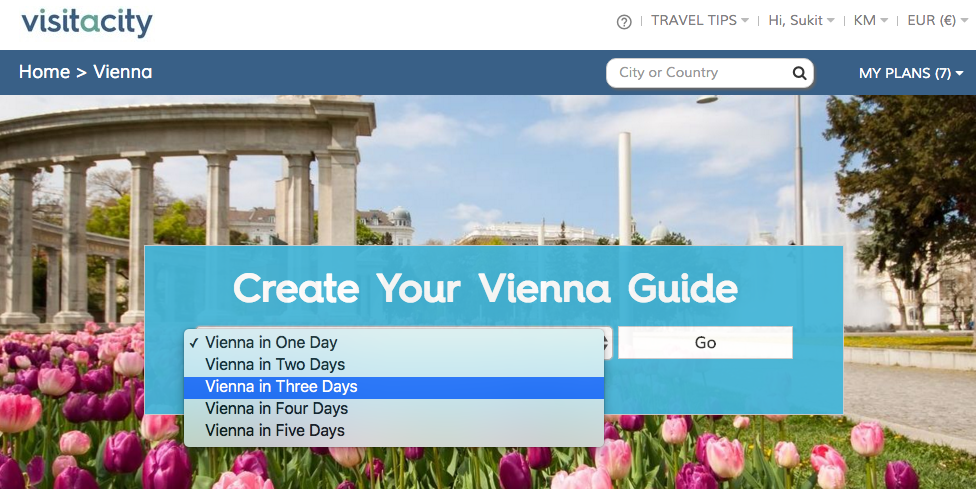The width and height of the screenshot is (976, 489).
Task: Go to Home breadcrumb link
Action: pos(44,72)
